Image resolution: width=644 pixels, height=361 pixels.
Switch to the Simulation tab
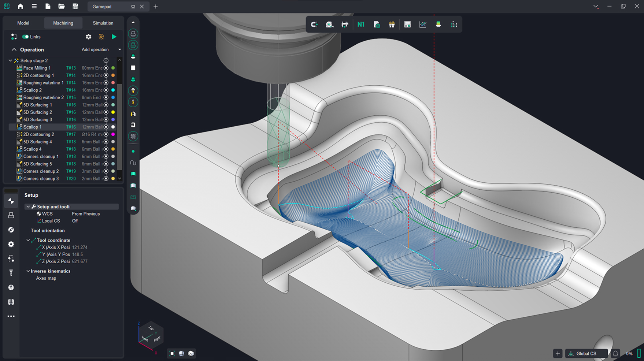coord(103,23)
